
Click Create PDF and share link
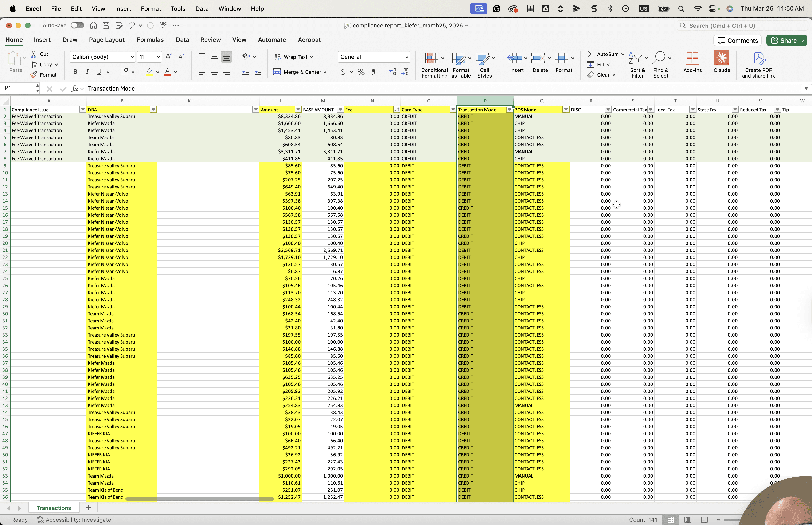click(758, 65)
